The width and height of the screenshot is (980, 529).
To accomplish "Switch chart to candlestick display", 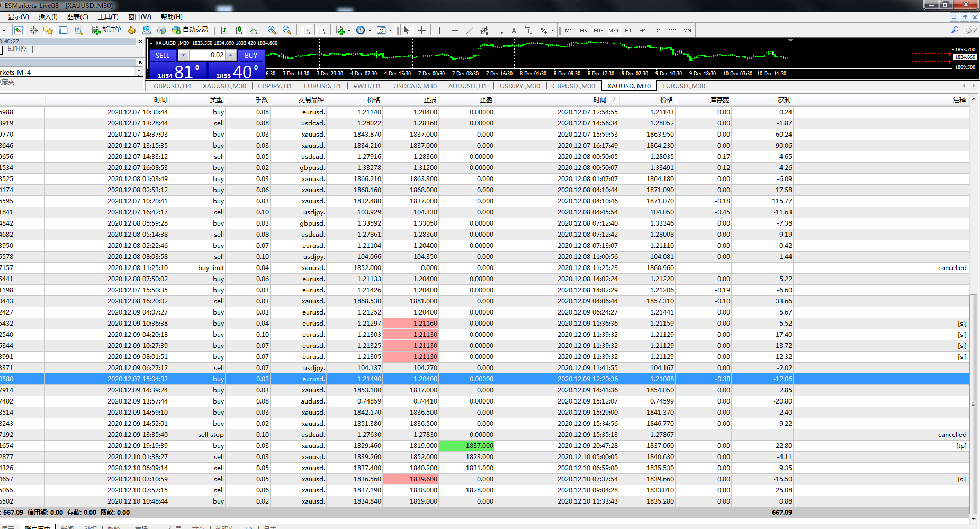I will coord(239,30).
